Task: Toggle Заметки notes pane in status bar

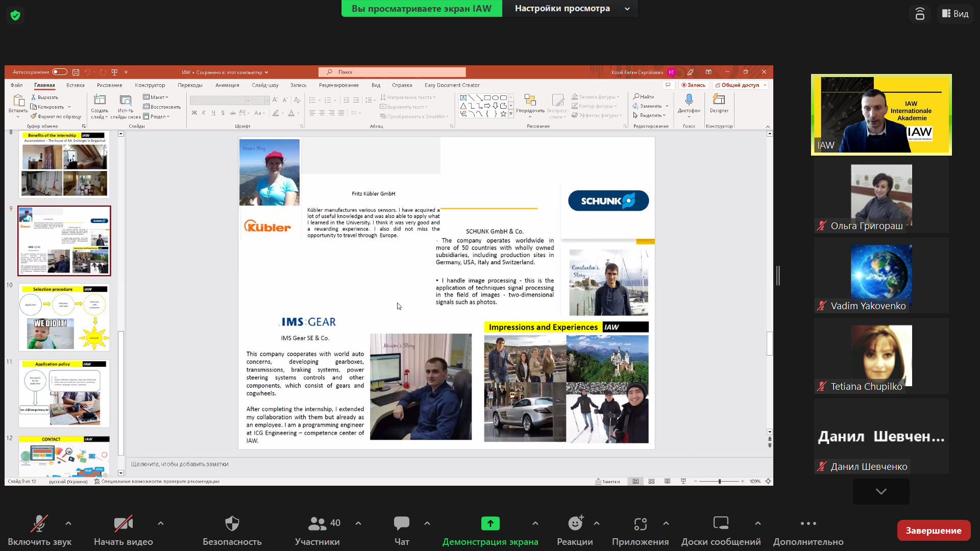Action: [x=607, y=481]
